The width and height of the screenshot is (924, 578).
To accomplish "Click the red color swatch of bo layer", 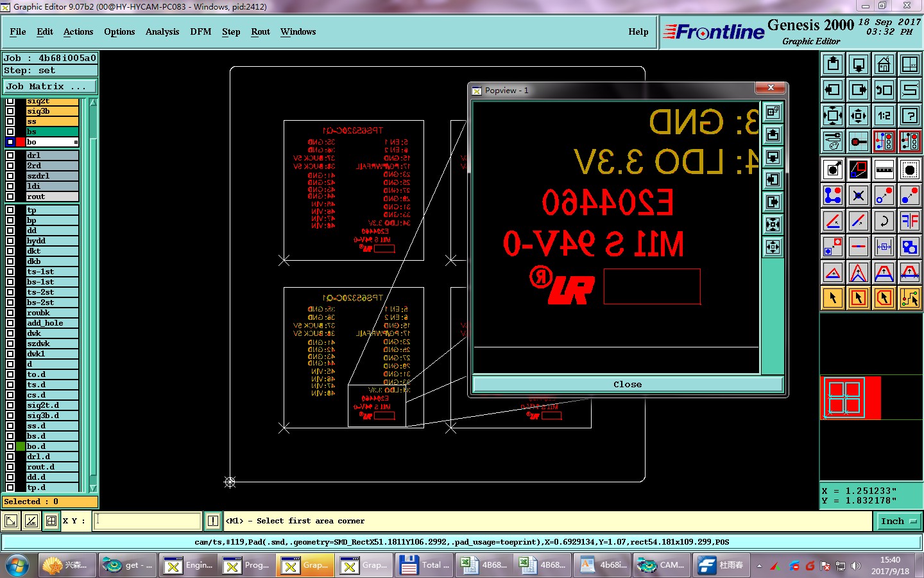I will tap(21, 142).
